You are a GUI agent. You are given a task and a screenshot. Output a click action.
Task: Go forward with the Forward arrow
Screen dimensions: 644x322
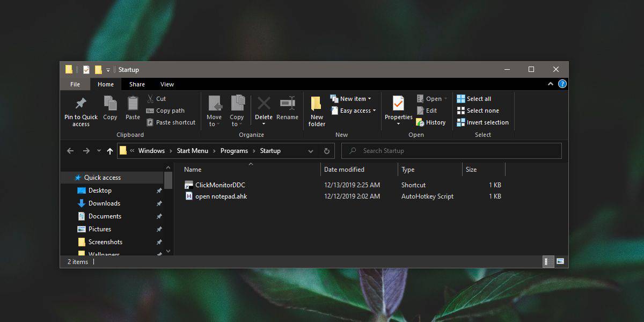pos(86,151)
